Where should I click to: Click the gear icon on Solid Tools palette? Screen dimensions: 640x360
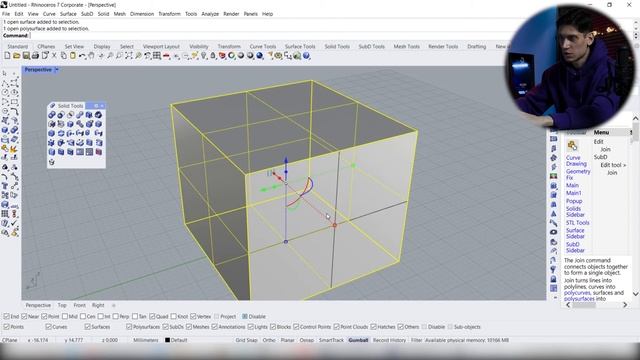click(x=96, y=106)
